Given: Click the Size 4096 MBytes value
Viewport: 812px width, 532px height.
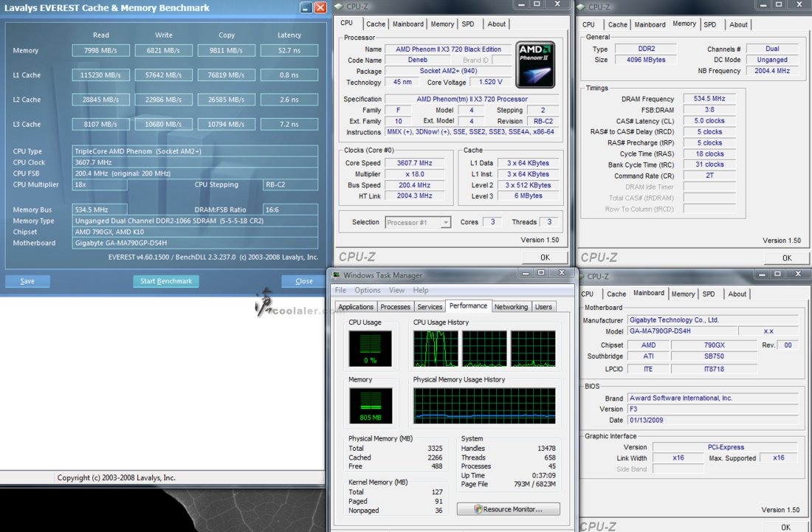Looking at the screenshot, I should tap(646, 60).
